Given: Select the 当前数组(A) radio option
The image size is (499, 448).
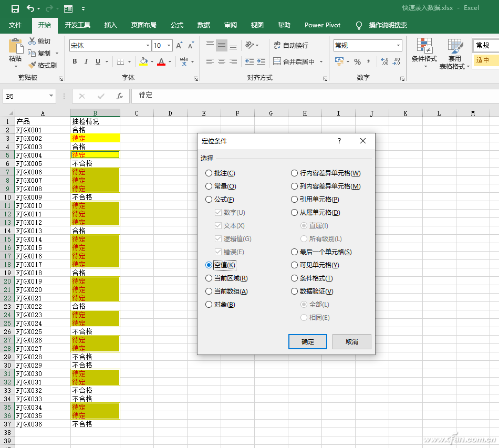Looking at the screenshot, I should (209, 291).
